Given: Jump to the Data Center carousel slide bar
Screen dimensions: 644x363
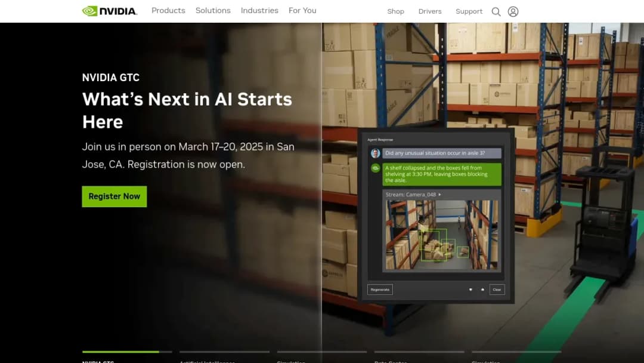Looking at the screenshot, I should (x=419, y=352).
